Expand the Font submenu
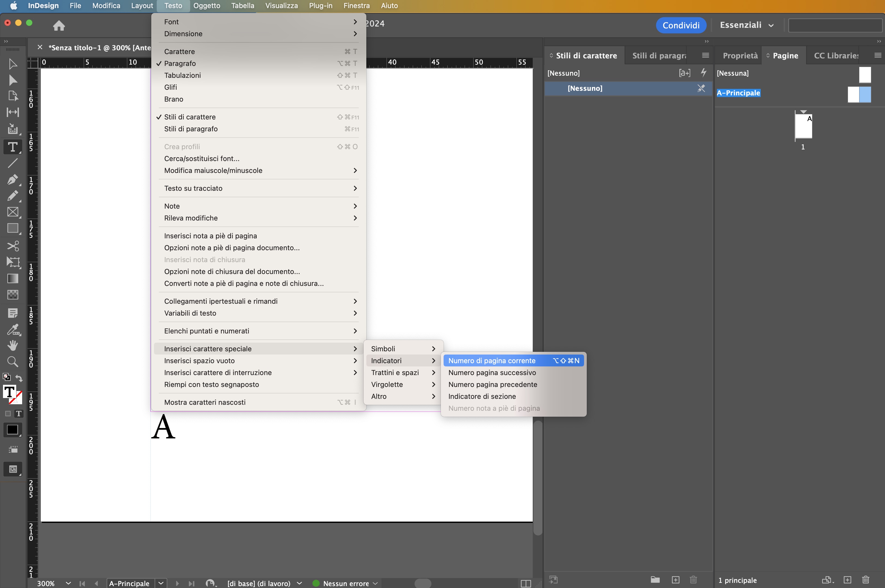The height and width of the screenshot is (588, 885). coord(259,22)
